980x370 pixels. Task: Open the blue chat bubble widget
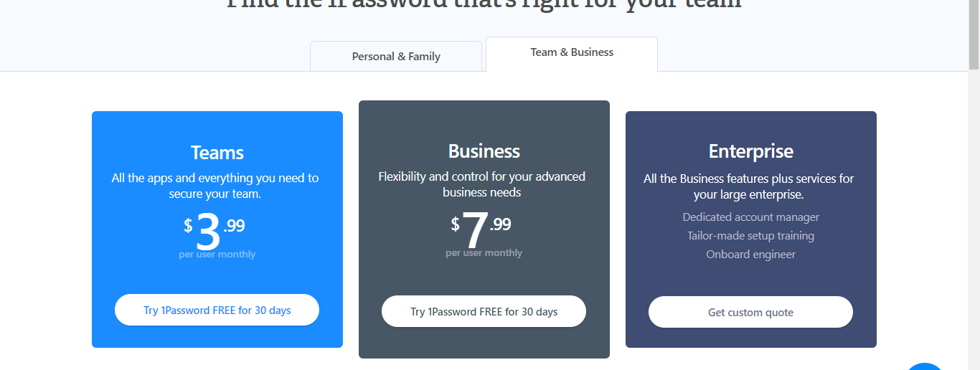925,365
